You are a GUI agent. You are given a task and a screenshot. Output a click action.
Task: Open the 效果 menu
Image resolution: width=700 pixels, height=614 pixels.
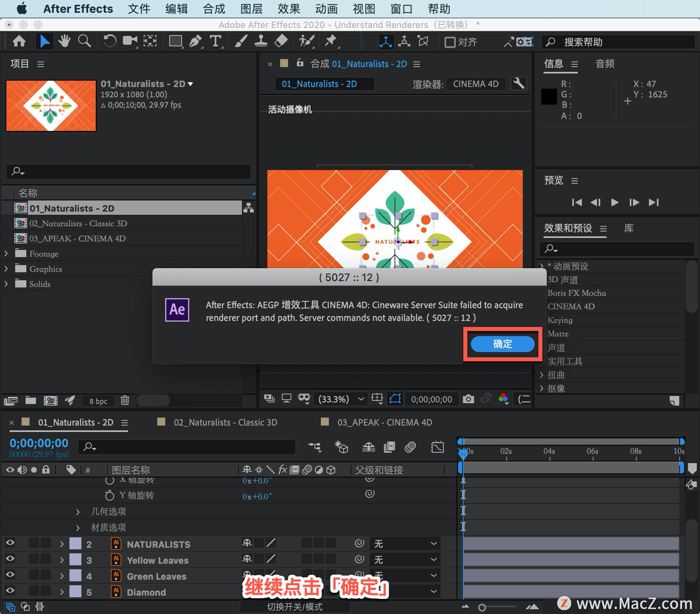pos(289,9)
